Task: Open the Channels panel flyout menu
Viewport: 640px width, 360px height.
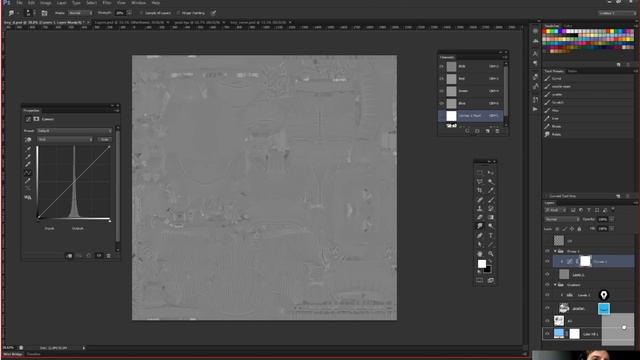Action: 505,57
